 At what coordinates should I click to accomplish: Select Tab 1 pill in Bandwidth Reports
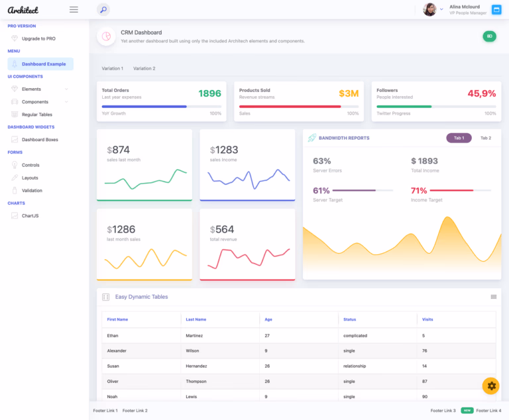tap(459, 138)
